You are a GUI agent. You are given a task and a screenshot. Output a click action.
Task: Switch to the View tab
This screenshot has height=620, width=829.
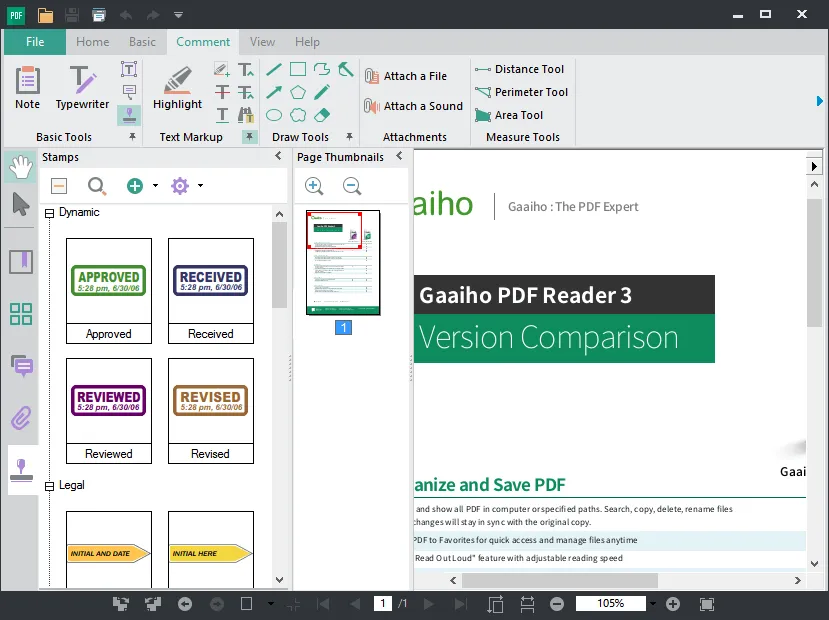tap(261, 42)
